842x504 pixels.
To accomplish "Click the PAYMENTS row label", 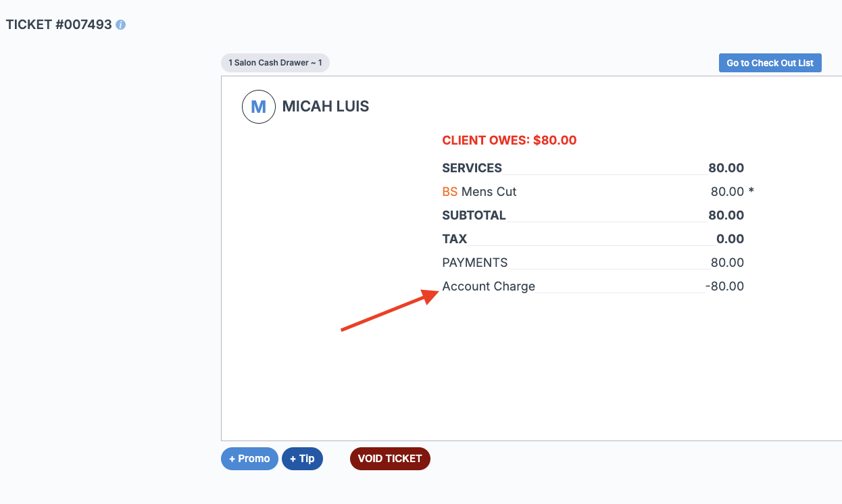I will (474, 263).
